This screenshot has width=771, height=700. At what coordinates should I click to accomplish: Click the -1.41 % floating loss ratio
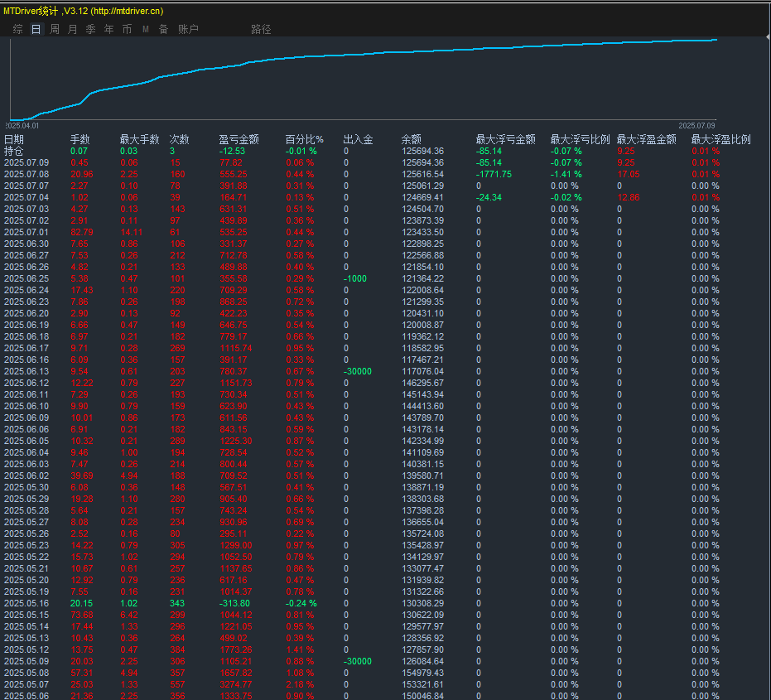pos(566,174)
